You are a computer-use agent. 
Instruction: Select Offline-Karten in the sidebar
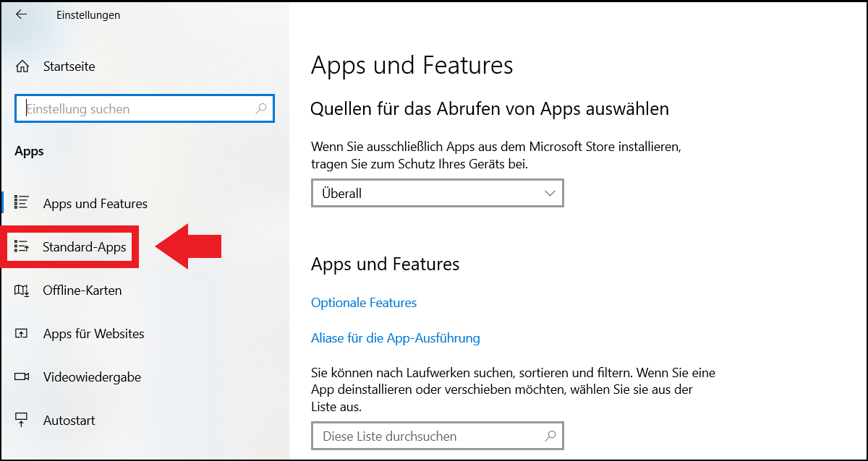[82, 290]
